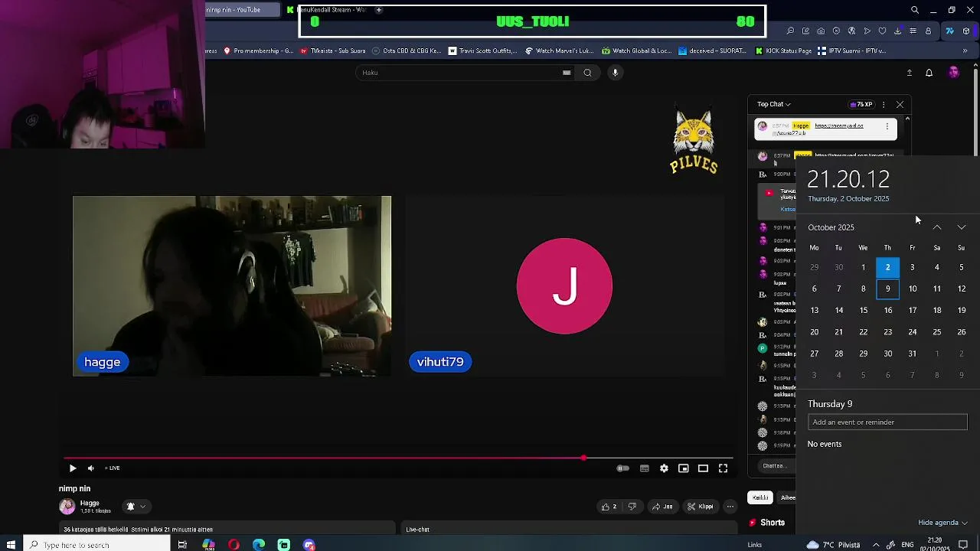This screenshot has width=980, height=551.
Task: Submit search with magnifier button
Action: (587, 73)
